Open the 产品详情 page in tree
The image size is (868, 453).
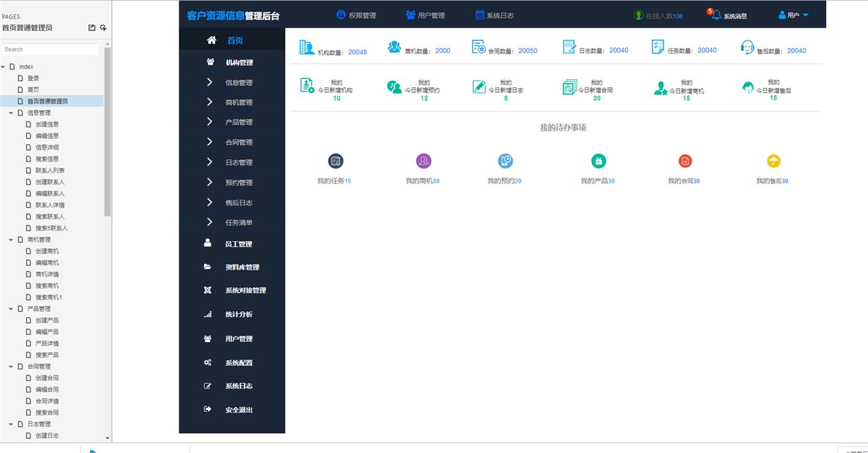[47, 343]
